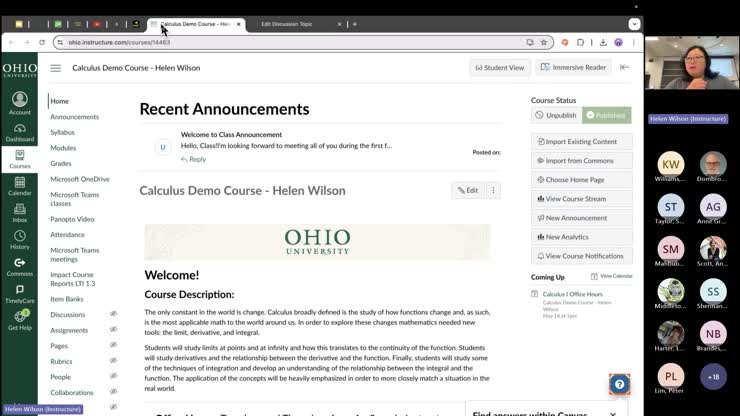740x416 pixels.
Task: Unpublish the course
Action: pos(556,115)
